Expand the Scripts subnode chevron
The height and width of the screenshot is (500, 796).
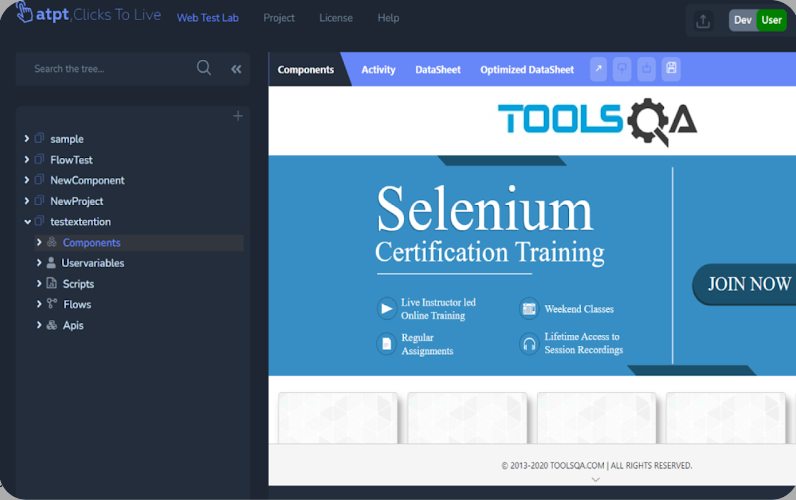point(39,283)
